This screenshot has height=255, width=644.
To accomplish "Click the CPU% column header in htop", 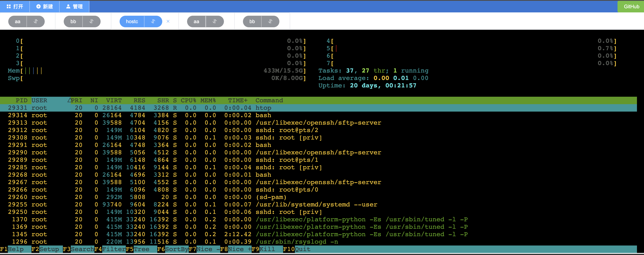I will pyautogui.click(x=188, y=100).
